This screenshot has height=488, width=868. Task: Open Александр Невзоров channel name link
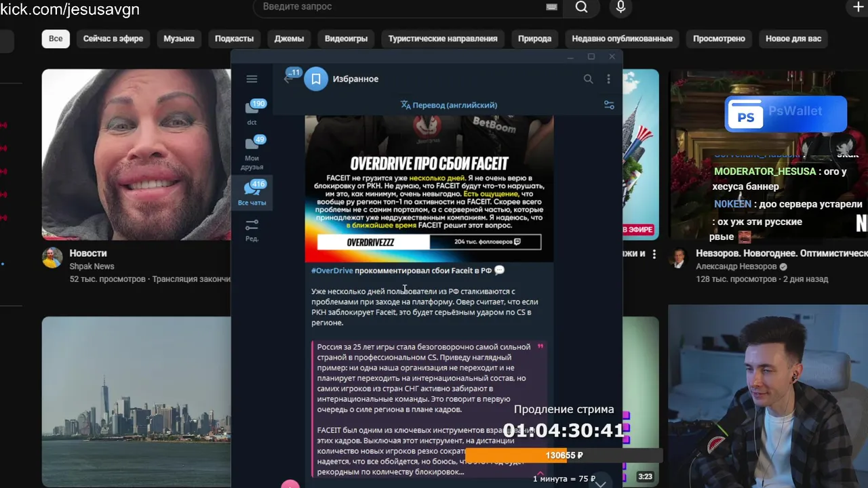[736, 266]
